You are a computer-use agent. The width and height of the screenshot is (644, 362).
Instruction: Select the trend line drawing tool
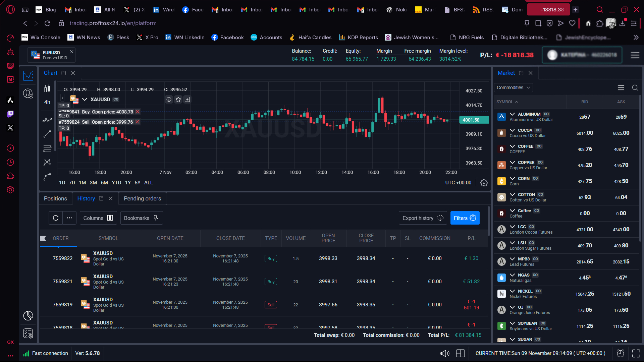point(47,134)
